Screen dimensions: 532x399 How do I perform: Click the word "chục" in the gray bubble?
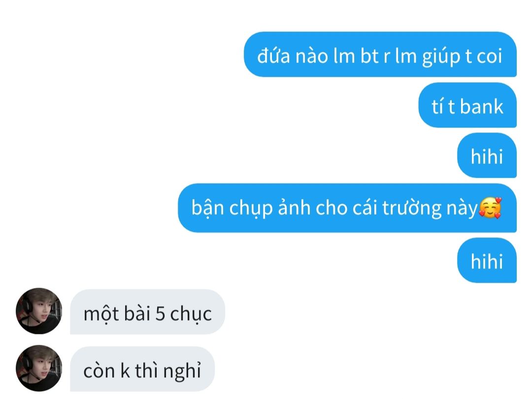pyautogui.click(x=191, y=314)
